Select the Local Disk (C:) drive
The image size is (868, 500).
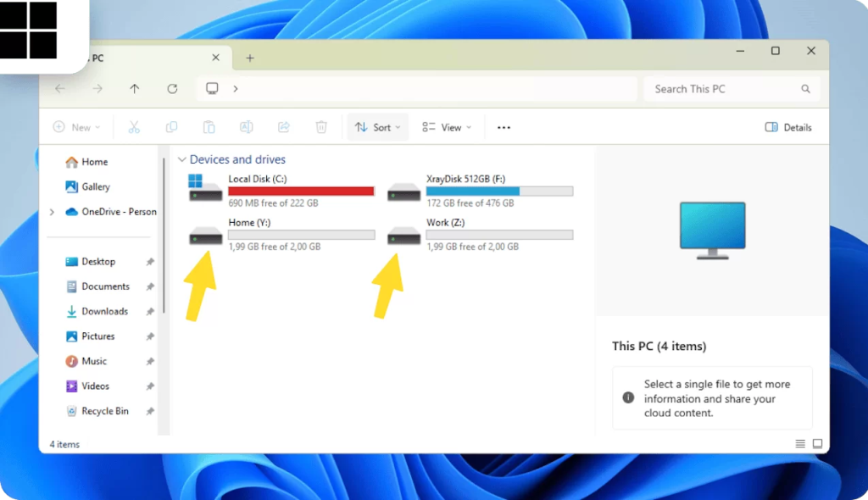point(281,191)
